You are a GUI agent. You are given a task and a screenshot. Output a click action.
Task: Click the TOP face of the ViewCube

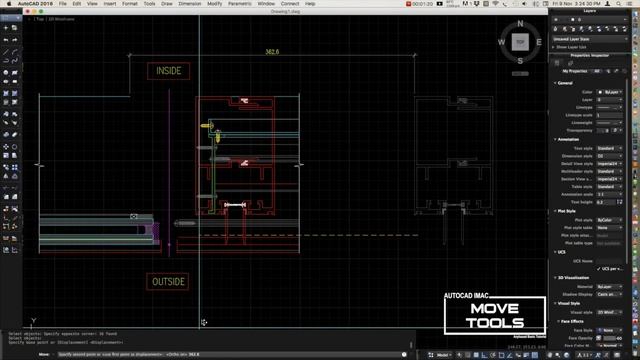pos(520,42)
